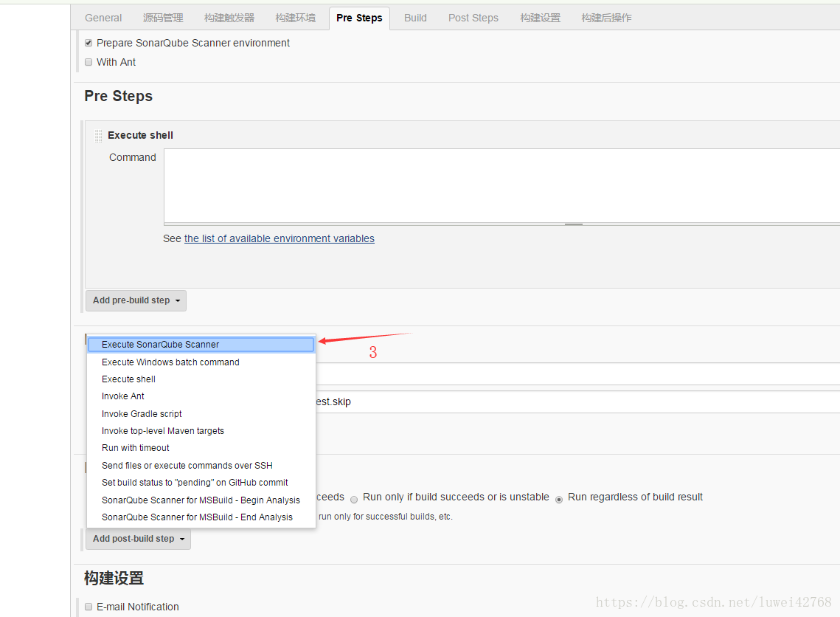Expand the Add post-build step dropdown
This screenshot has width=840, height=617.
pos(138,539)
